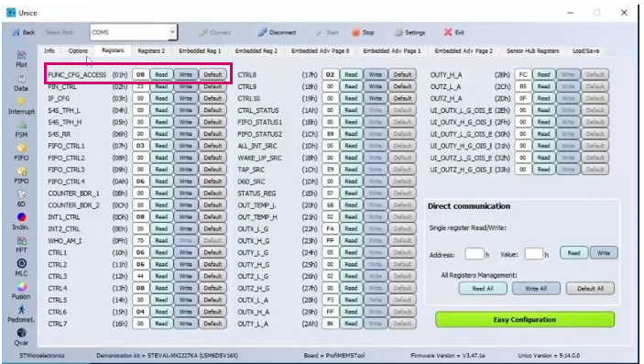Reset FUNC_CFG_ACCESS to Default
Screen dimensions: 644x364
[x=213, y=74]
